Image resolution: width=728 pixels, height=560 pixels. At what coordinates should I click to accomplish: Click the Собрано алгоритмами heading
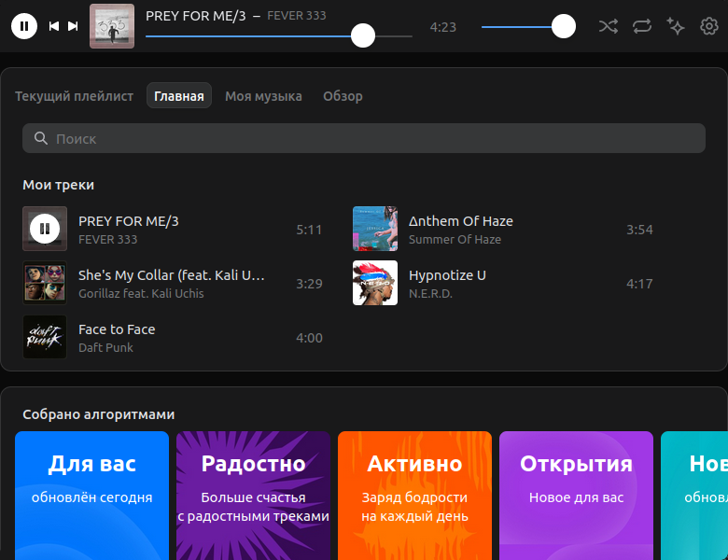tap(99, 414)
